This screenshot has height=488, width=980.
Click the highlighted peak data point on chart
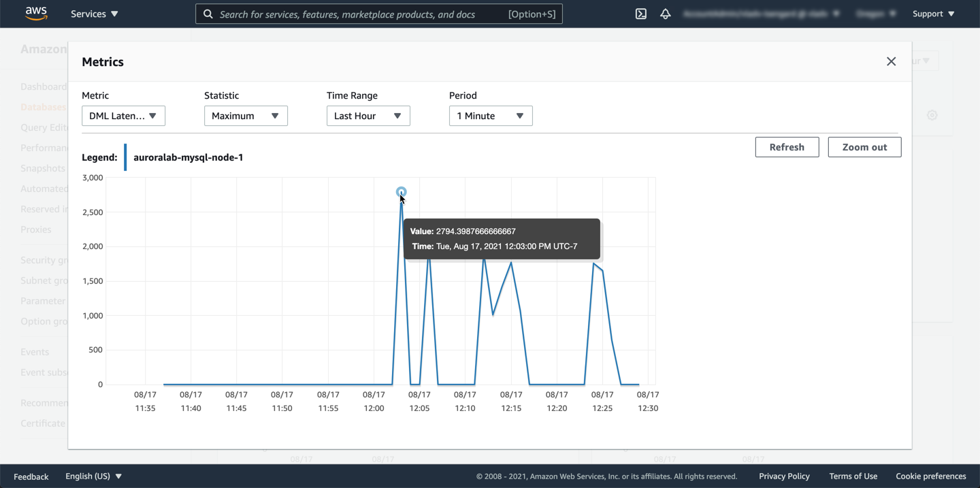(402, 192)
